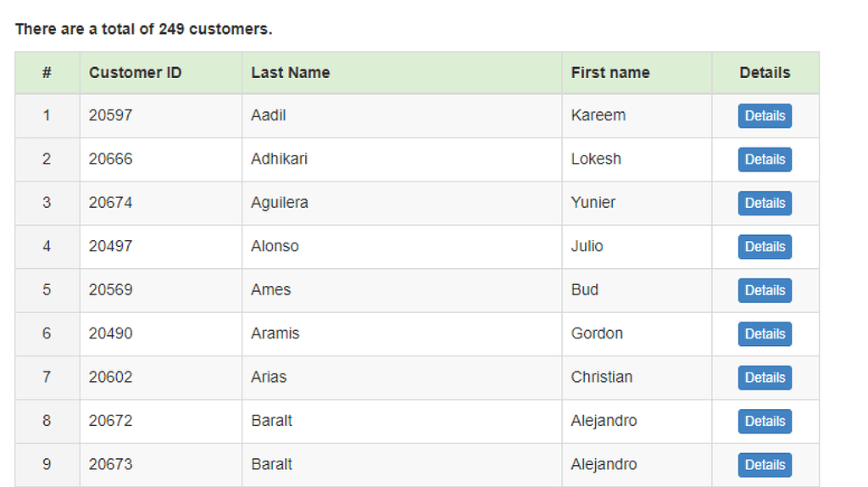Click the Last Name column header

point(291,73)
